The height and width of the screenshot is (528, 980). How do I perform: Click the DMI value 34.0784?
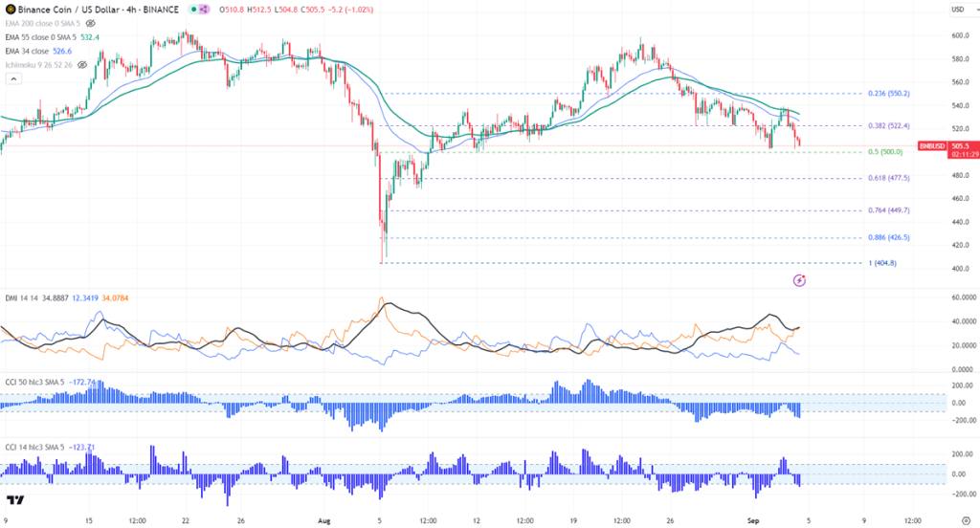(115, 298)
